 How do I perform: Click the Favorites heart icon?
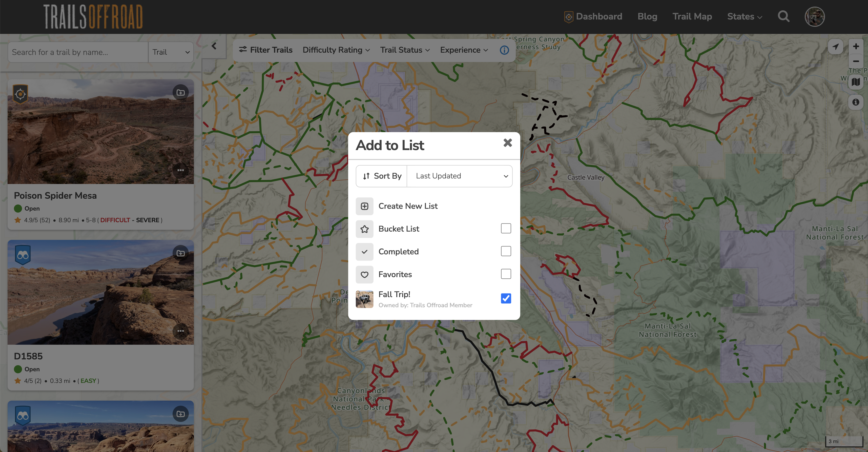[x=365, y=275]
